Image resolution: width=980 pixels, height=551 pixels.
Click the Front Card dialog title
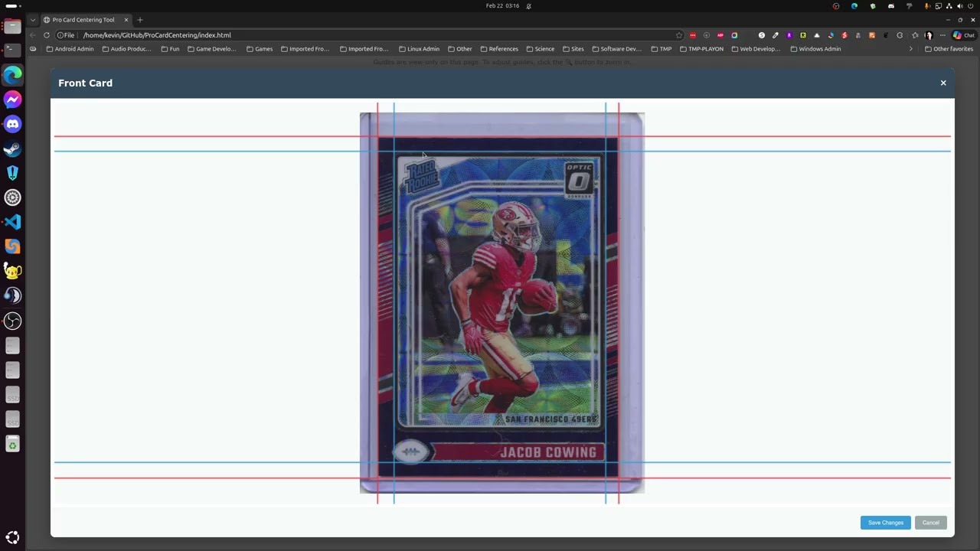85,83
